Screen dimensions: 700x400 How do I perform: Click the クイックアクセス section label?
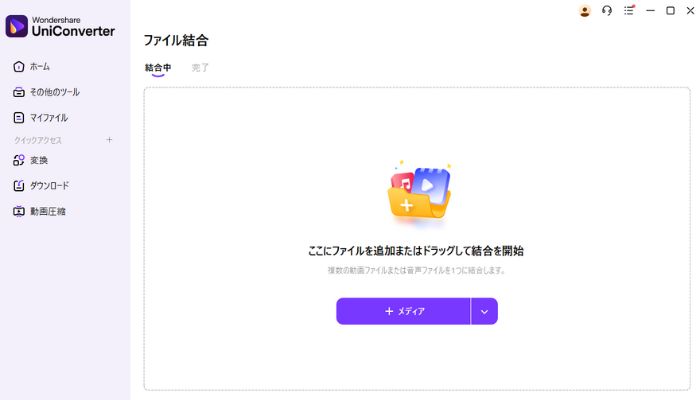[38, 140]
